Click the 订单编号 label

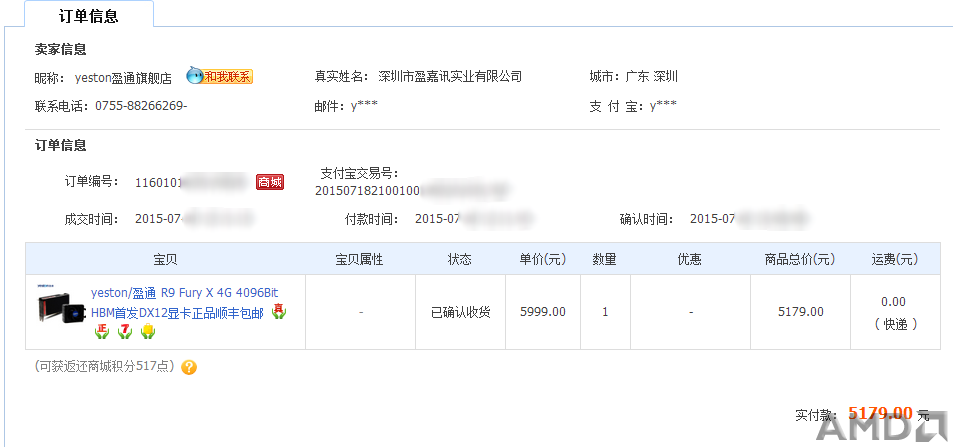(92, 181)
